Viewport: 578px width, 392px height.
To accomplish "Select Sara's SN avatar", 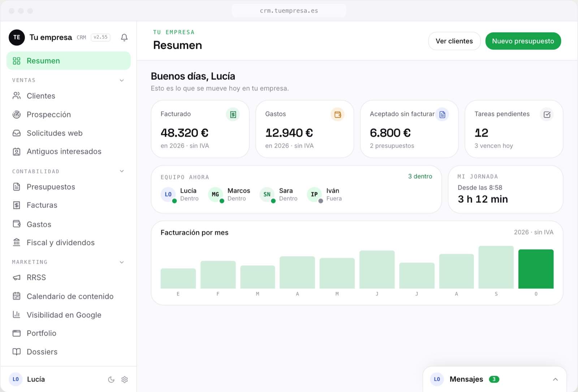I will click(267, 194).
